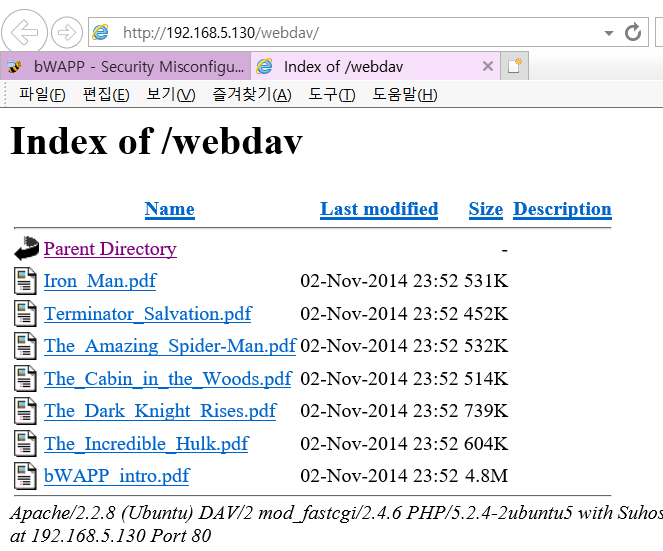Click the file icon beside Terminator_Salvation.pdf
The image size is (663, 551).
pyautogui.click(x=25, y=313)
